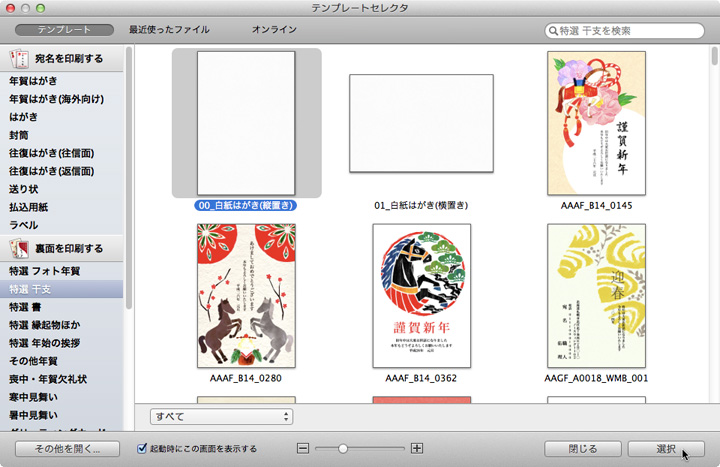The width and height of the screenshot is (720, 467).
Task: Click the thumbnail size slider handle
Action: 342,449
